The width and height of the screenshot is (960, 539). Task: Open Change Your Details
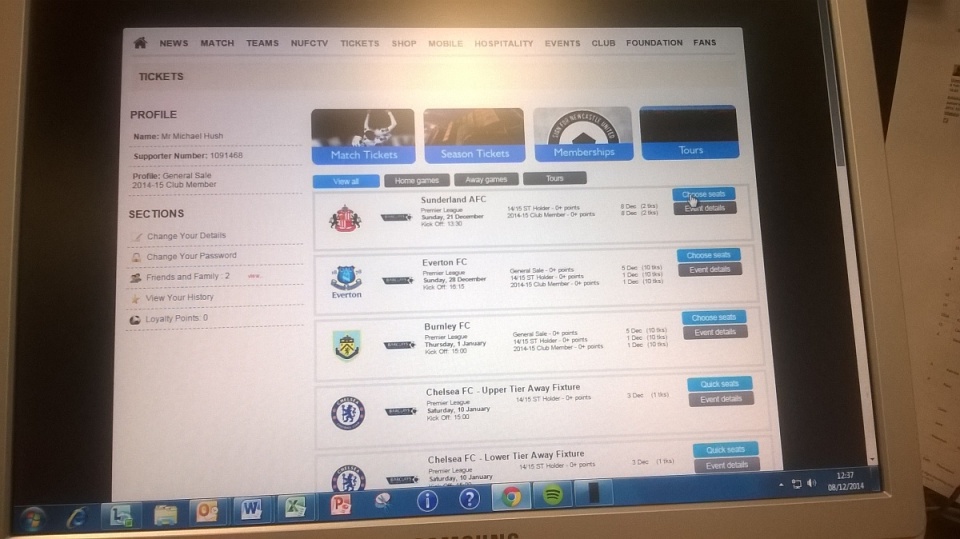coord(186,236)
